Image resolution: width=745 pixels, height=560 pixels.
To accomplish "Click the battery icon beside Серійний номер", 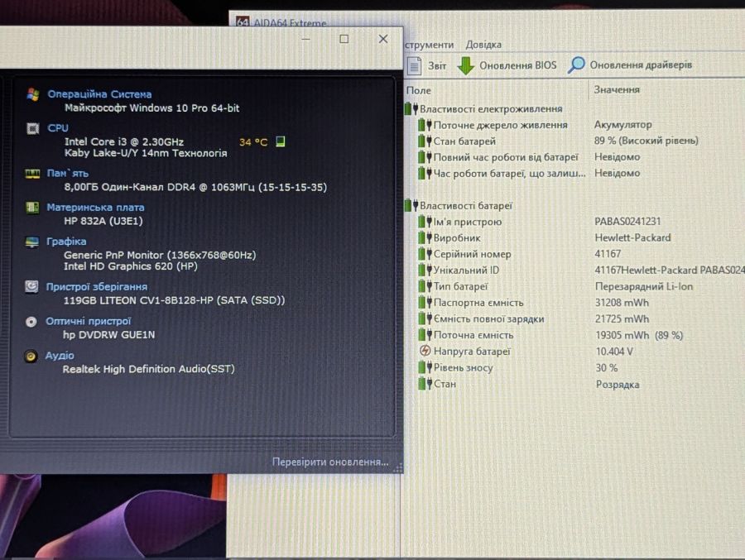I will [x=425, y=254].
